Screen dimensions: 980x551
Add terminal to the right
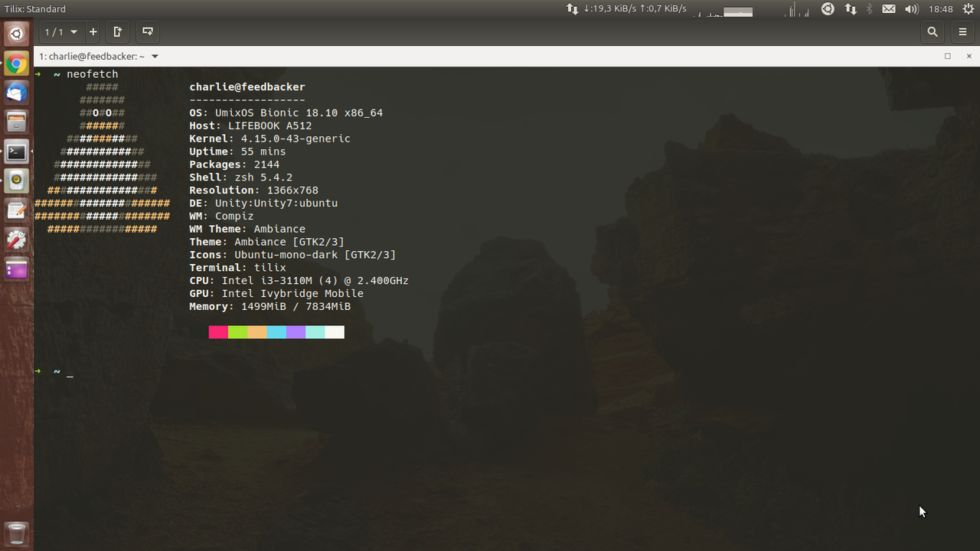point(118,32)
